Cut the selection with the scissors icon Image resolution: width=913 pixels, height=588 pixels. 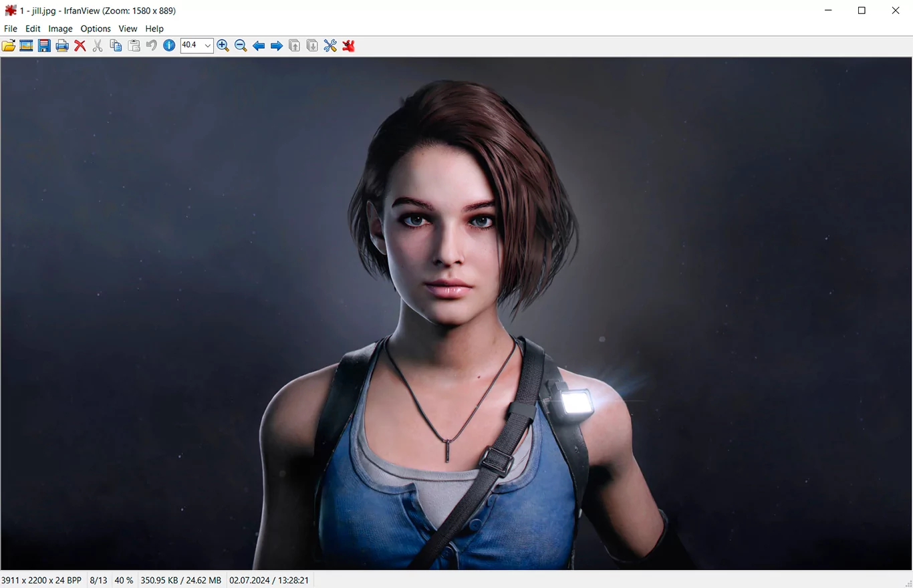(98, 45)
